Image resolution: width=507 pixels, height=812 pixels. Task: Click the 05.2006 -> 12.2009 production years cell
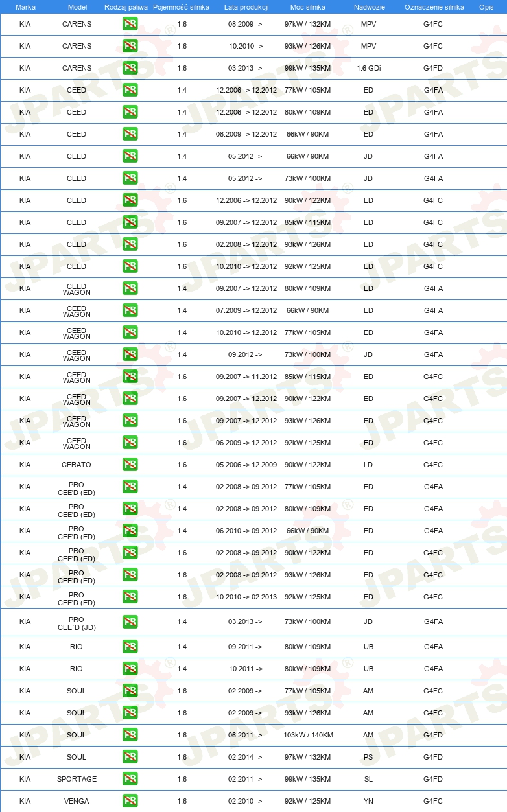tap(246, 465)
